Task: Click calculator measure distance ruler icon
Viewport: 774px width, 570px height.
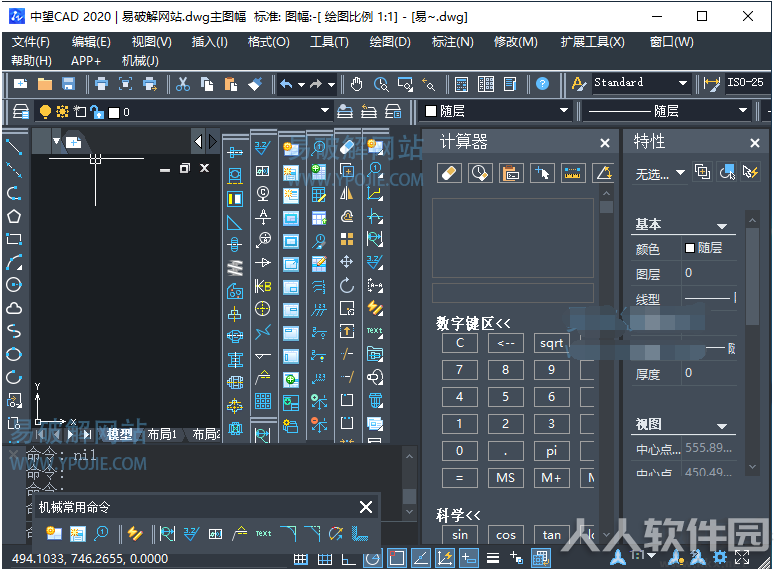Action: (x=573, y=173)
